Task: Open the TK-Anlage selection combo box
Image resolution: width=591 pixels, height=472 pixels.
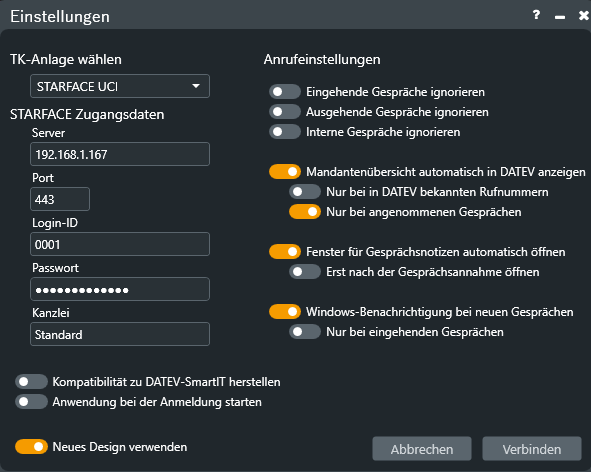Action: click(x=120, y=86)
